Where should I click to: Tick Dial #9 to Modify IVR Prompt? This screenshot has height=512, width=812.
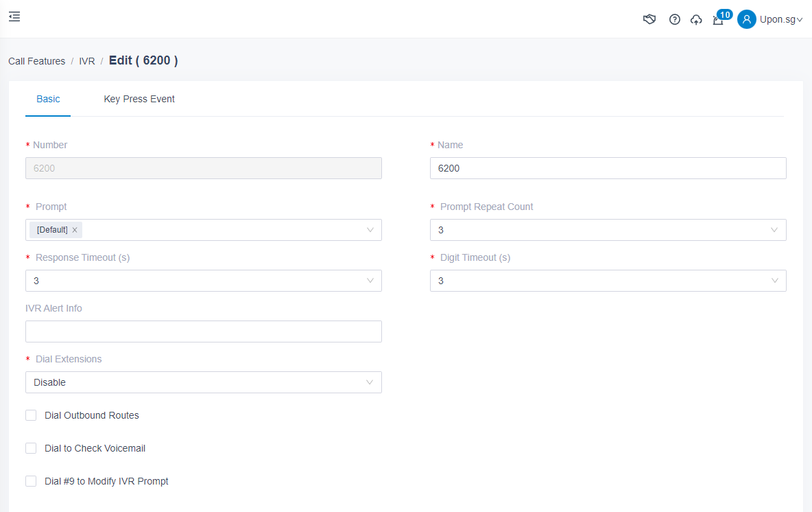(31, 481)
